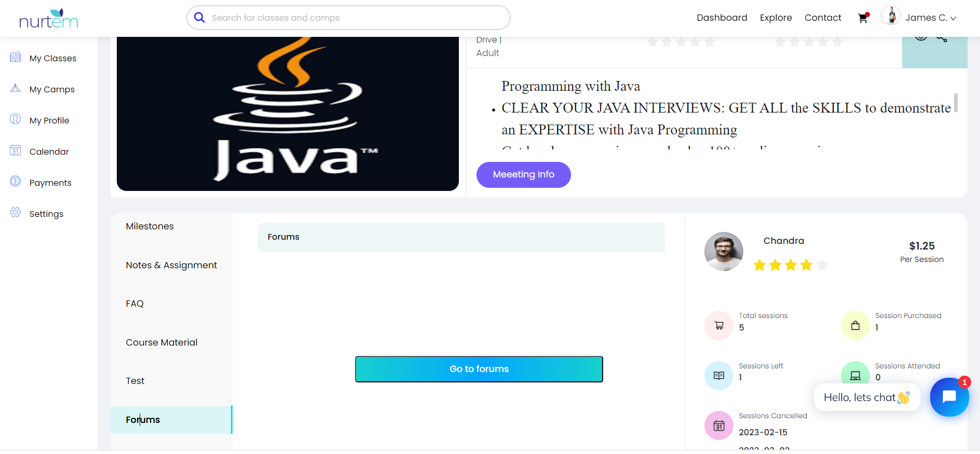Image resolution: width=980 pixels, height=454 pixels.
Task: Click the Settings gear icon
Action: point(16,213)
